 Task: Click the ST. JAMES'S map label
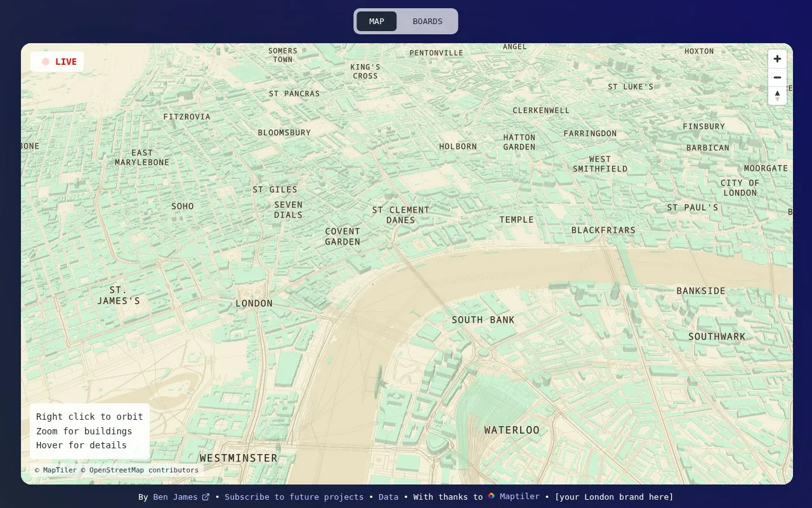pyautogui.click(x=119, y=295)
